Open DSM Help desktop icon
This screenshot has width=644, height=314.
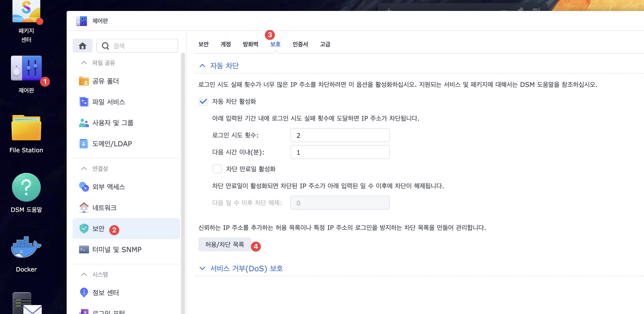[26, 187]
